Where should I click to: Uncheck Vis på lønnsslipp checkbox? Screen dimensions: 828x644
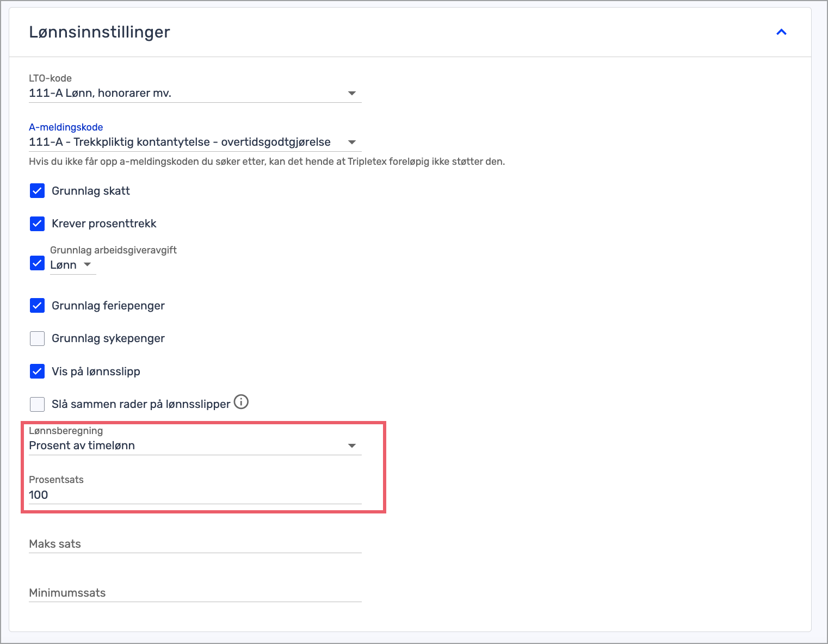pyautogui.click(x=37, y=371)
